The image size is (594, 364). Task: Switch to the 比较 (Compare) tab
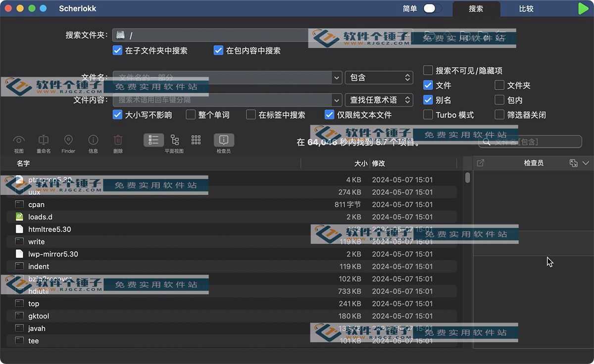pos(526,8)
